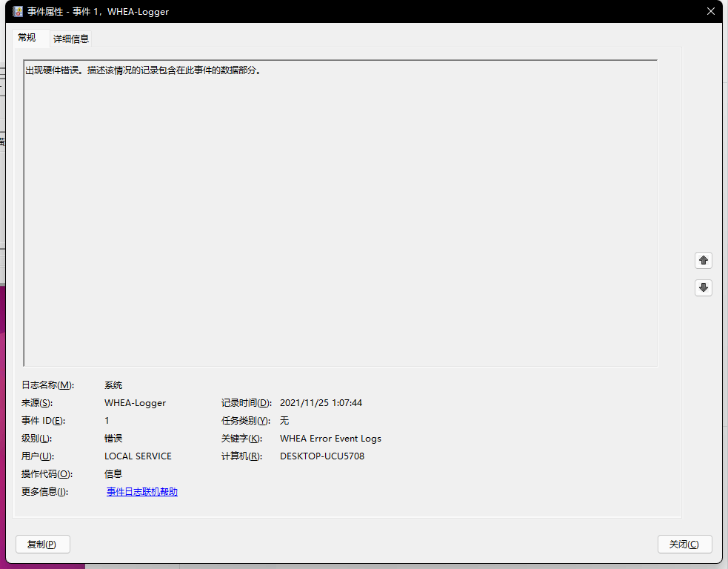
Task: Close the event properties dialog window
Action: 711,11
